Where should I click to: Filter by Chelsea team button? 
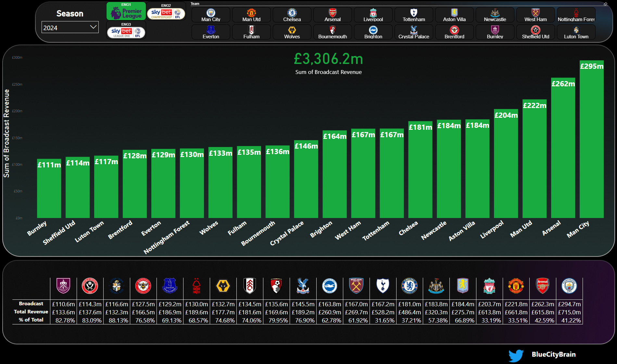(292, 15)
